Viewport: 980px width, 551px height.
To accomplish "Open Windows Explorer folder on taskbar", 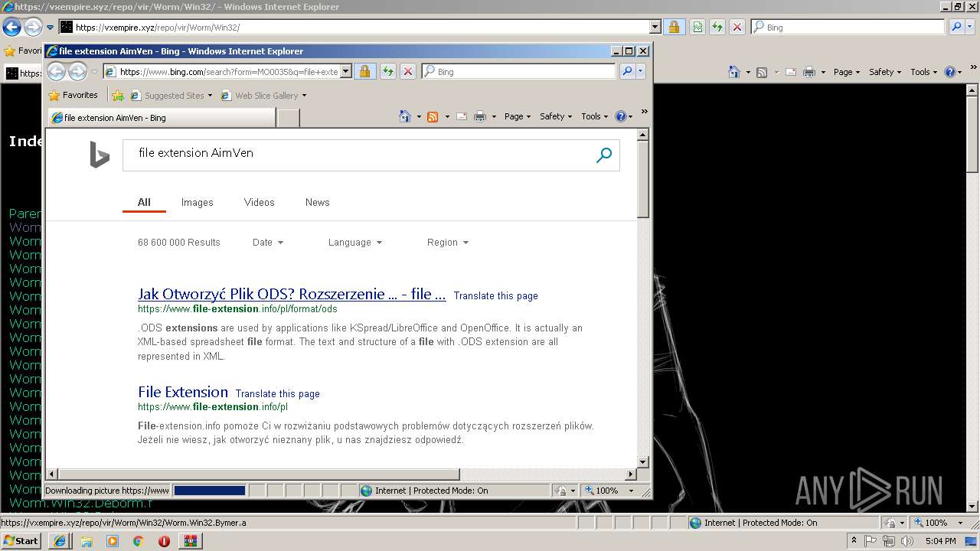I will pyautogui.click(x=87, y=541).
